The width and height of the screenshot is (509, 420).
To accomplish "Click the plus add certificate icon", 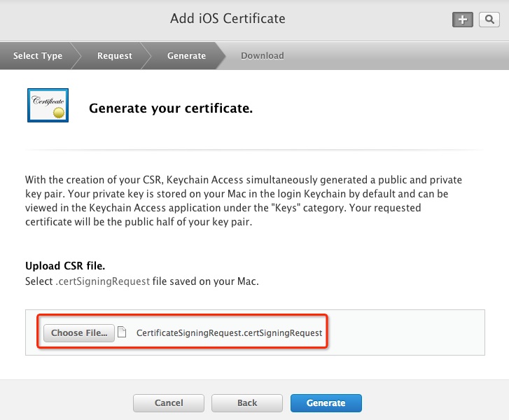I will (462, 20).
